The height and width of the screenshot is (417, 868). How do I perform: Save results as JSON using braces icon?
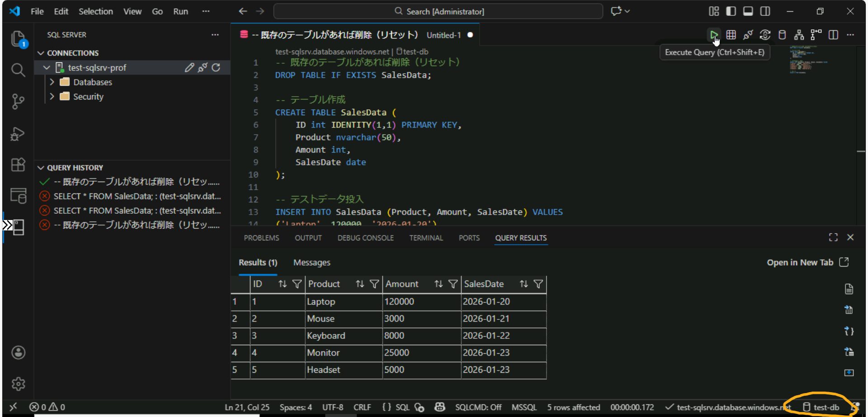point(849,331)
